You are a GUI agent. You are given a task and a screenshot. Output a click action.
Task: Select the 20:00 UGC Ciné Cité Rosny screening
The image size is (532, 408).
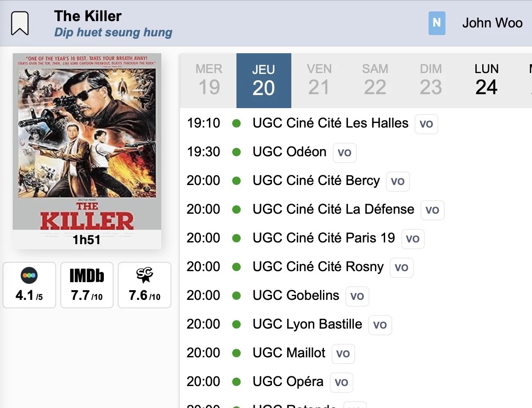318,267
